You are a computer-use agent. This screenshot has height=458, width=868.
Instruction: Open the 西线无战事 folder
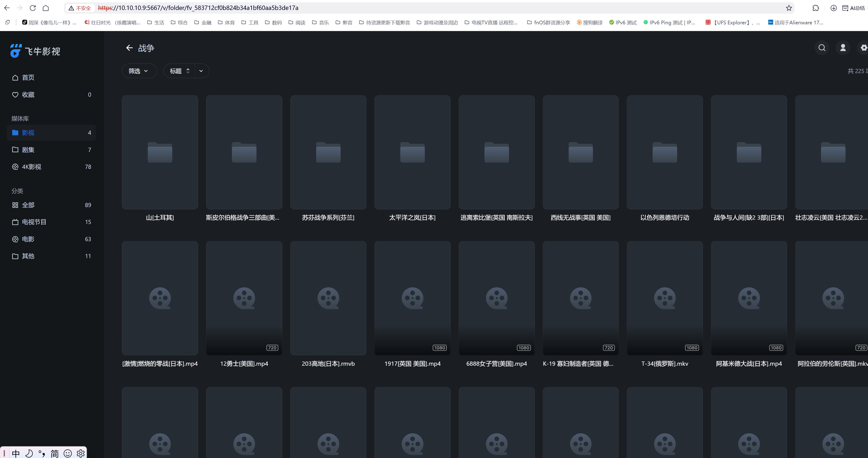pos(581,152)
